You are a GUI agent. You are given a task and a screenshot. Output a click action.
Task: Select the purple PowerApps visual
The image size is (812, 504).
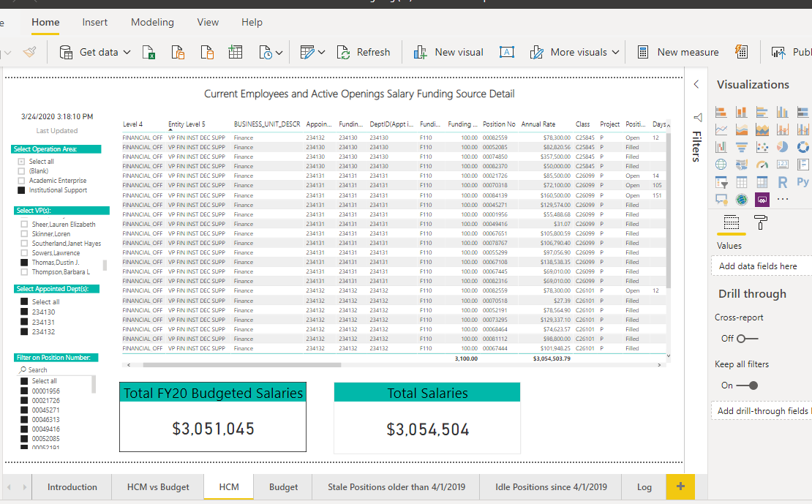(x=762, y=200)
